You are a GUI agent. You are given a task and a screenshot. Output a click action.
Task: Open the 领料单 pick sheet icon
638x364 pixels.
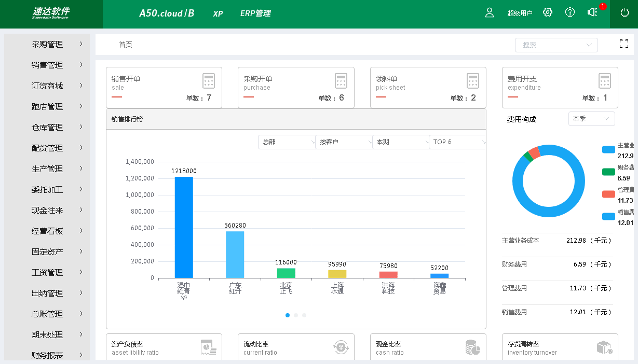[472, 80]
